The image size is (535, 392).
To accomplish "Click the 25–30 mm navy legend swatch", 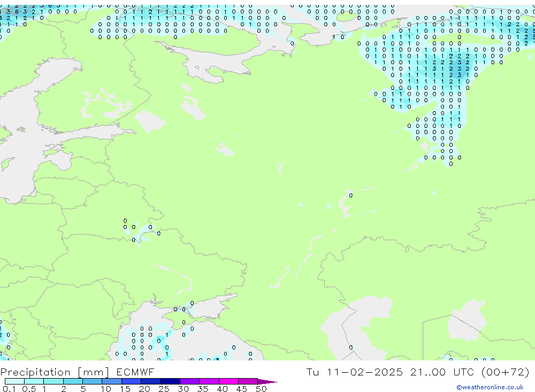I will (170, 381).
